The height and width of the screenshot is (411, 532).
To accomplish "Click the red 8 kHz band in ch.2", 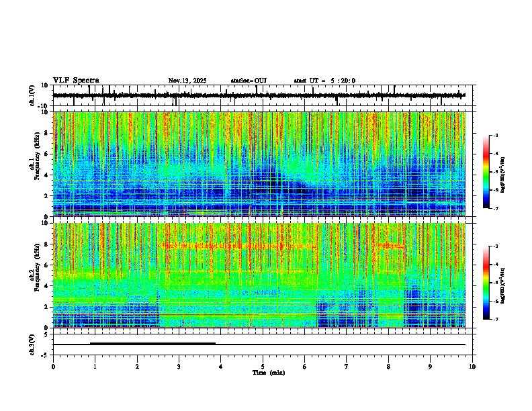I will 239,246.
